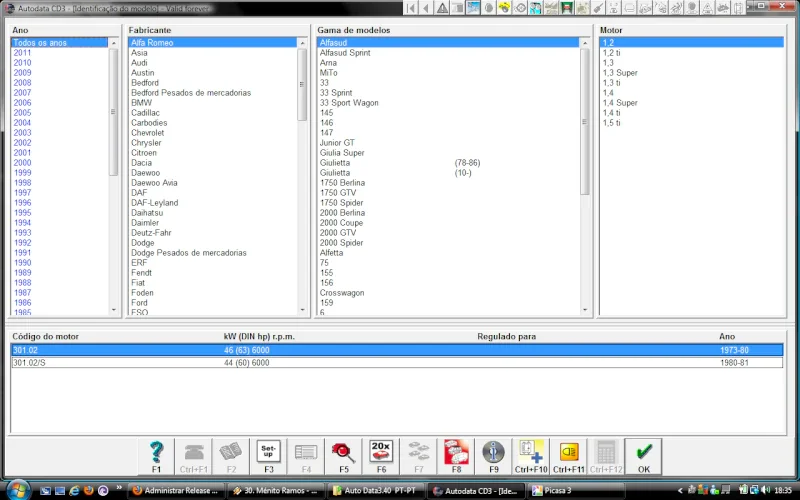
Task: Launch Internet Explorer from quick launch
Action: click(74, 491)
